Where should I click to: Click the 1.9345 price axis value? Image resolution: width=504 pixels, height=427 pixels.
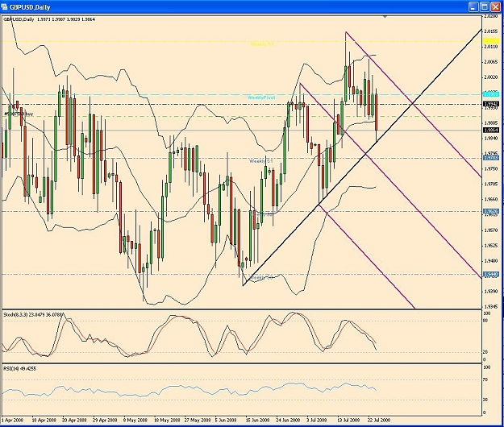pos(491,307)
